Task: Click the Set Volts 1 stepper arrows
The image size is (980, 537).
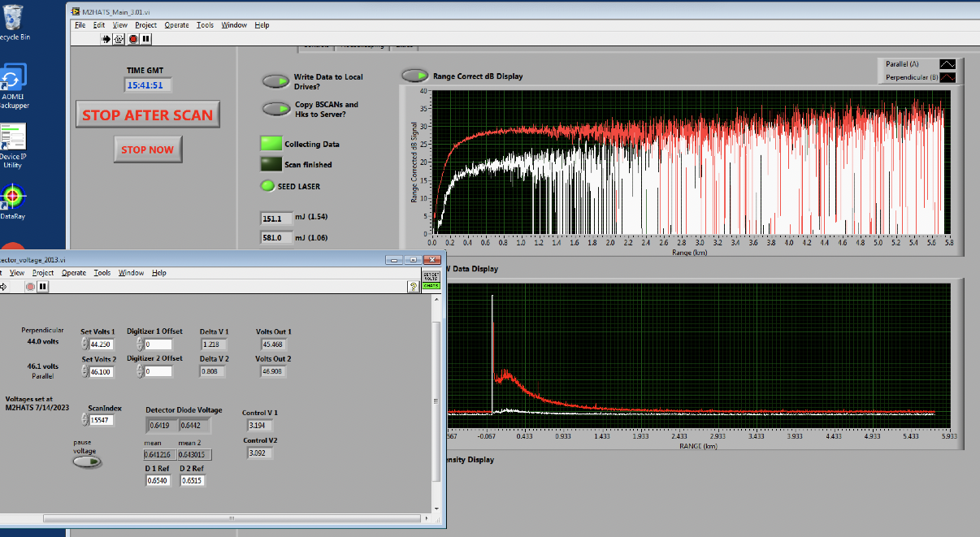Action: pos(85,344)
